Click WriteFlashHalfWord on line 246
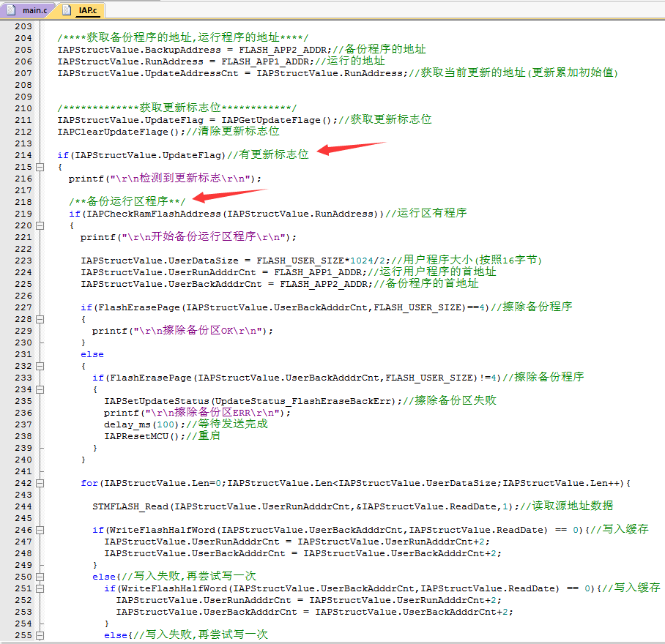Screen dimensions: 665x644 point(163,530)
